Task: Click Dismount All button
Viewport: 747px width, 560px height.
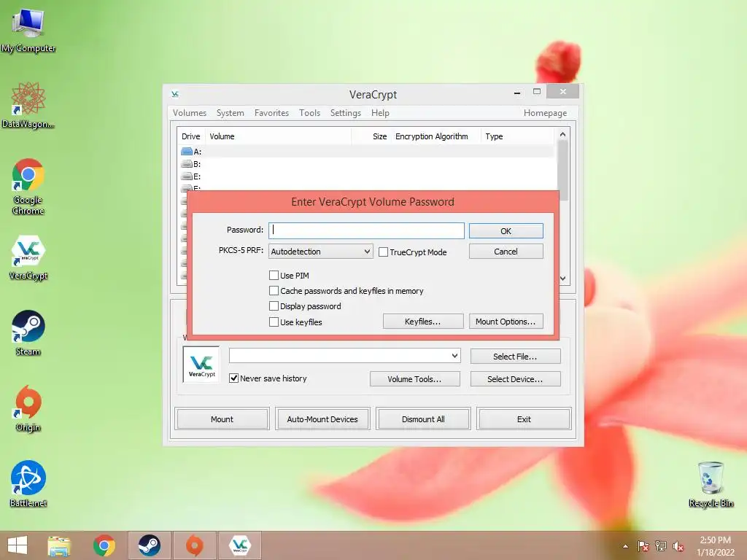Action: coord(423,419)
